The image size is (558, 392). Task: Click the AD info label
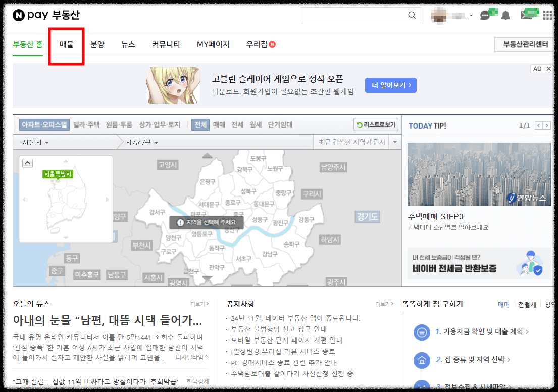tap(537, 69)
